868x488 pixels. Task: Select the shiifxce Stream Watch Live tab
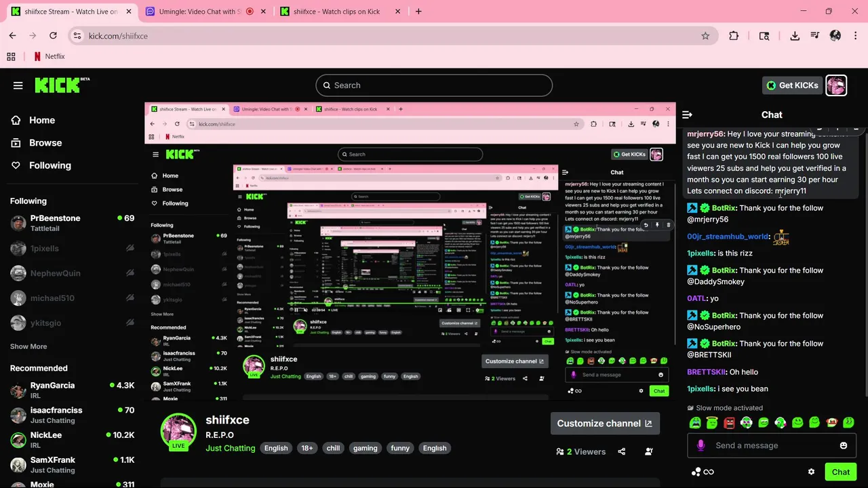71,12
